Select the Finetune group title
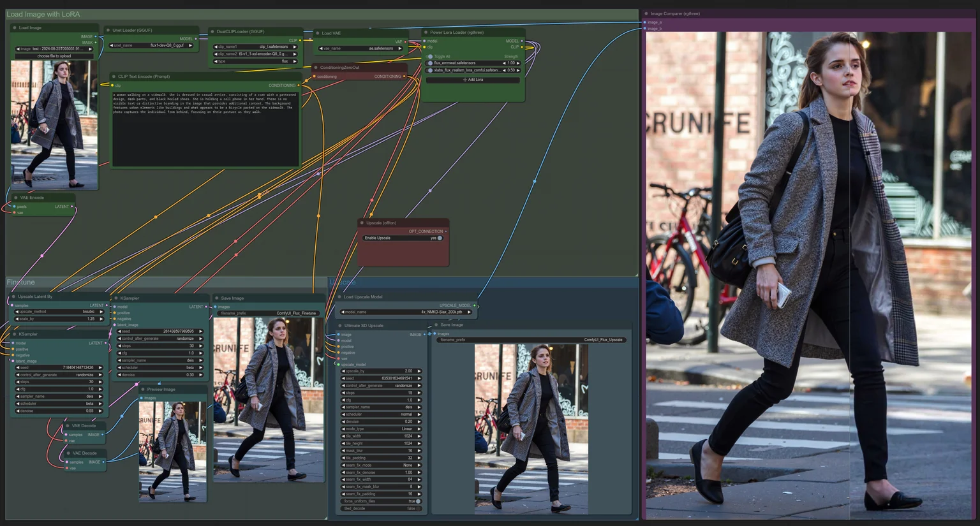The height and width of the screenshot is (526, 980). click(20, 282)
